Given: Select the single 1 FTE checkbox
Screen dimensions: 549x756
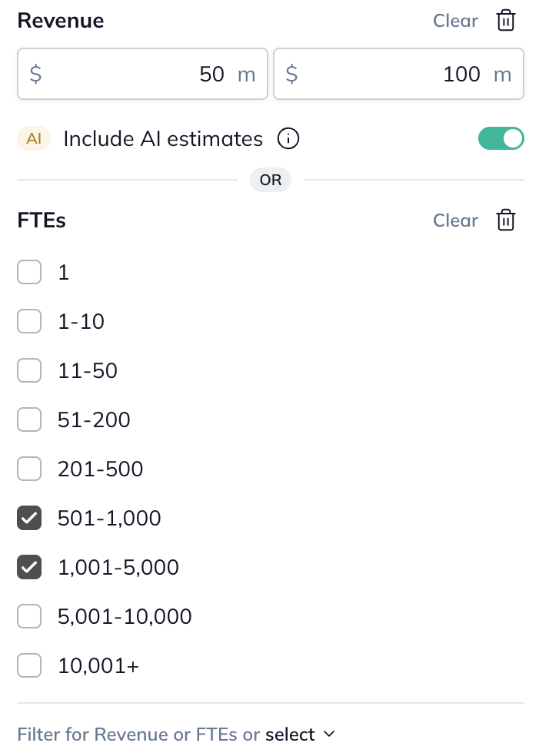Looking at the screenshot, I should (29, 273).
